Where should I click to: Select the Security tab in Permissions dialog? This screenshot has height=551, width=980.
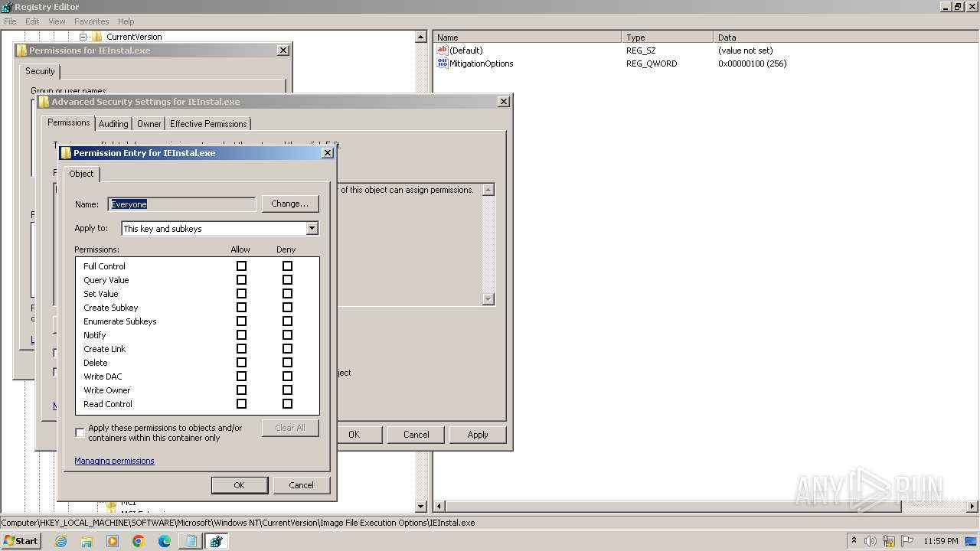(40, 71)
